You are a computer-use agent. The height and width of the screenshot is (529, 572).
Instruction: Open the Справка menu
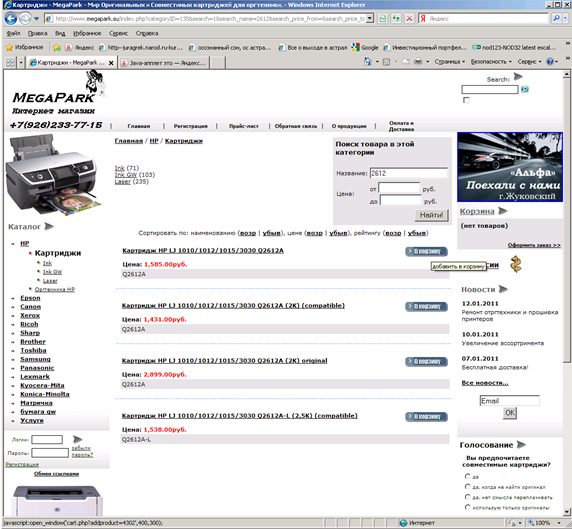(147, 33)
